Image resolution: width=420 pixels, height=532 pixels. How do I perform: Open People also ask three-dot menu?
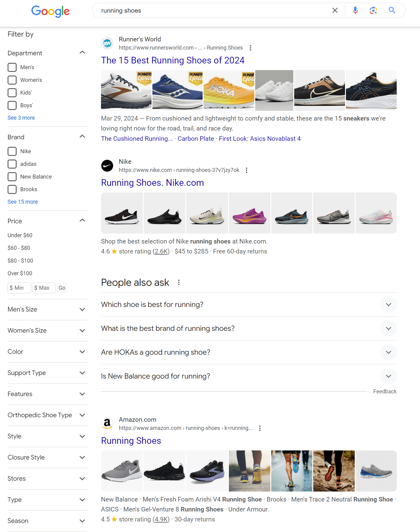tap(179, 282)
